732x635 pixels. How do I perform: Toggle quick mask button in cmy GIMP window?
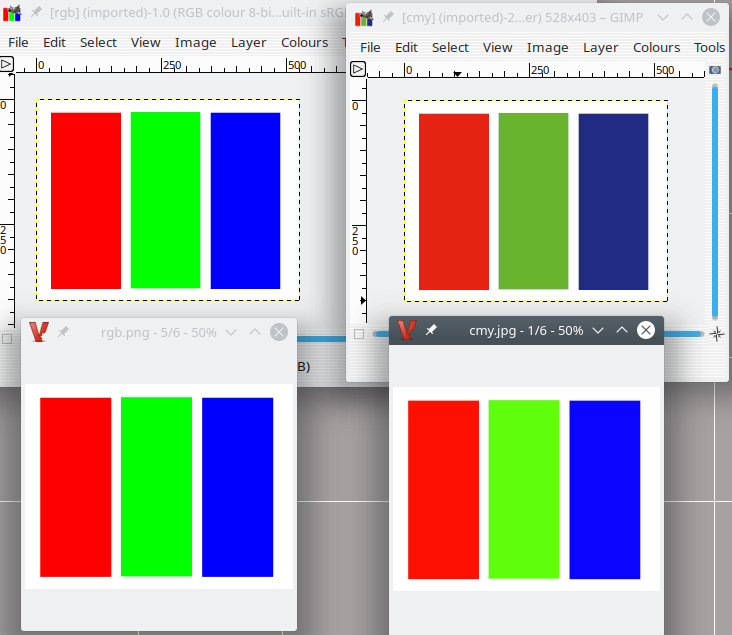(359, 334)
